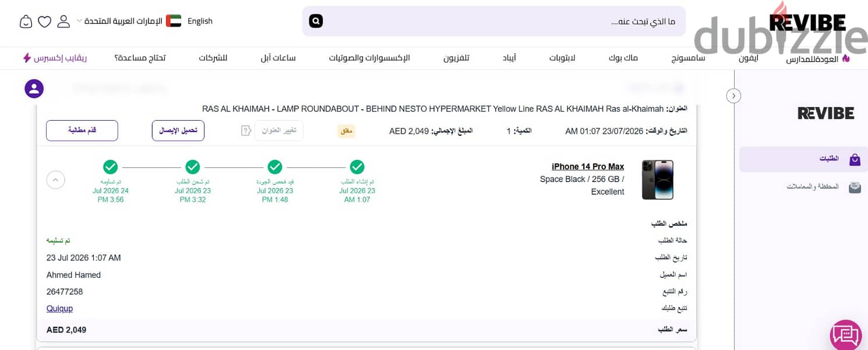Viewport: 868px width, 350px height.
Task: Click the checkmark for قيد فحص الجودة
Action: (275, 167)
